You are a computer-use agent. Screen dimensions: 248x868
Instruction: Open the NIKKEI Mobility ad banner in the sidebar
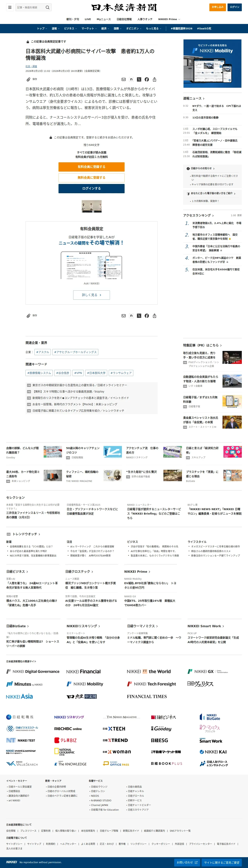click(x=212, y=63)
